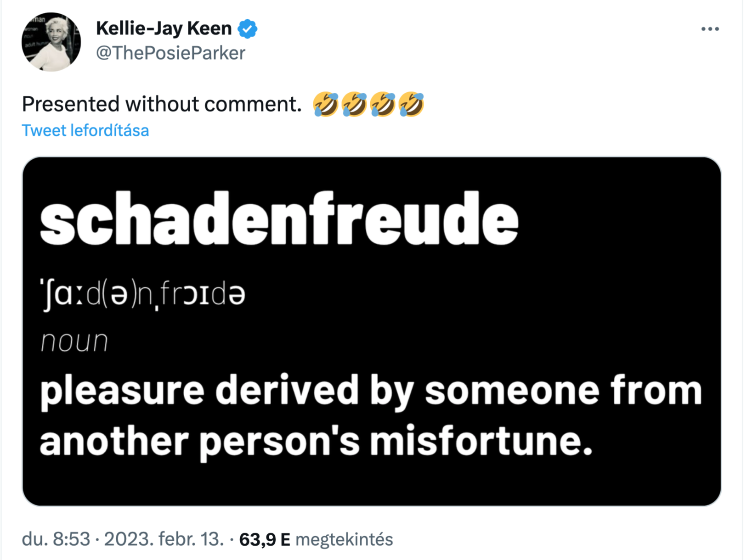
Task: Click the 'another person's misfortune.' line
Action: (316, 441)
